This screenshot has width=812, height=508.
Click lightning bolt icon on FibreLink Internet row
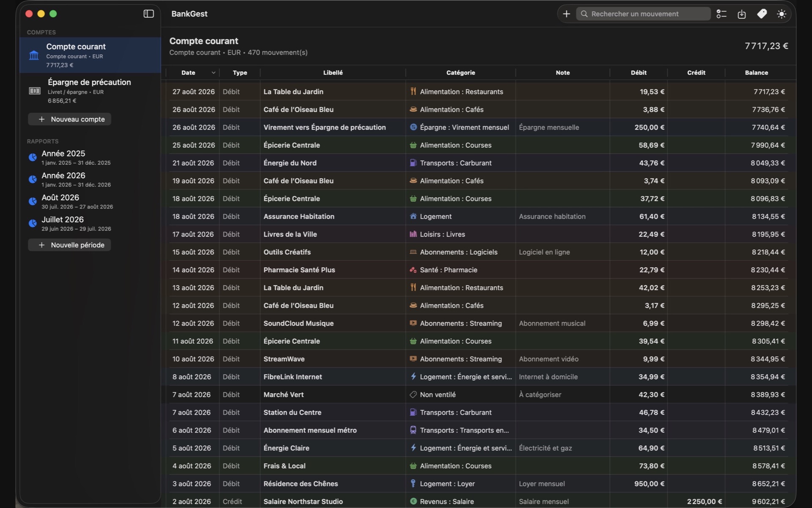413,376
